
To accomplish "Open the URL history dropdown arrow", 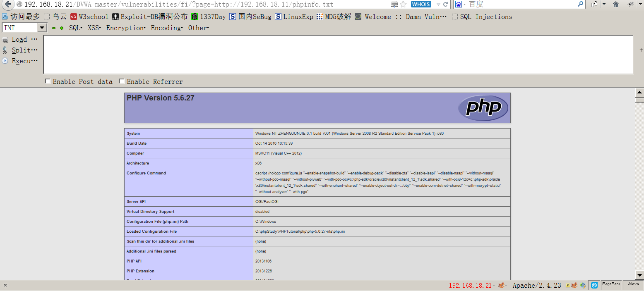I will 438,4.
